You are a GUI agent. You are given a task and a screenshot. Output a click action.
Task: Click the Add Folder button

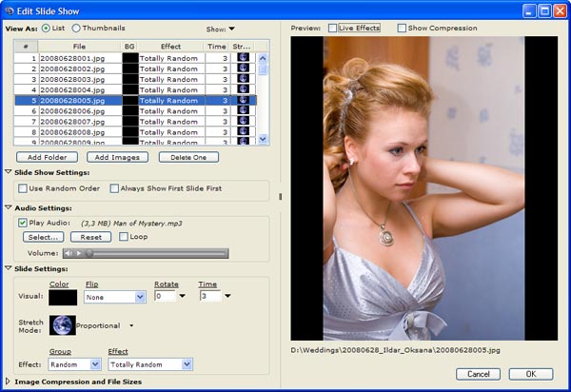click(47, 157)
